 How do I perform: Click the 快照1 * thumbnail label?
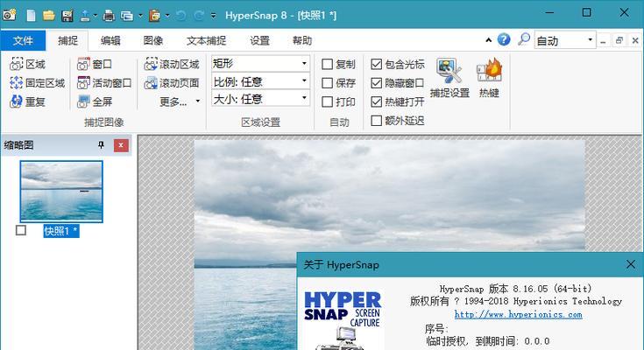click(61, 231)
